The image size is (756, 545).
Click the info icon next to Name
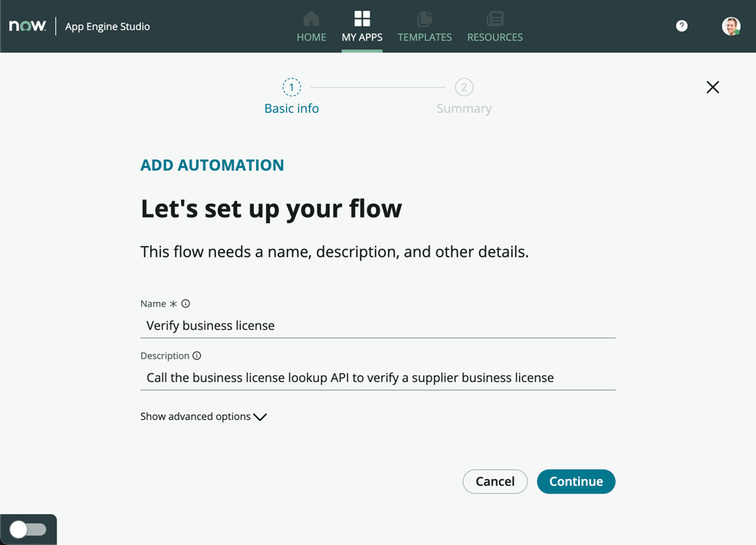pyautogui.click(x=186, y=304)
